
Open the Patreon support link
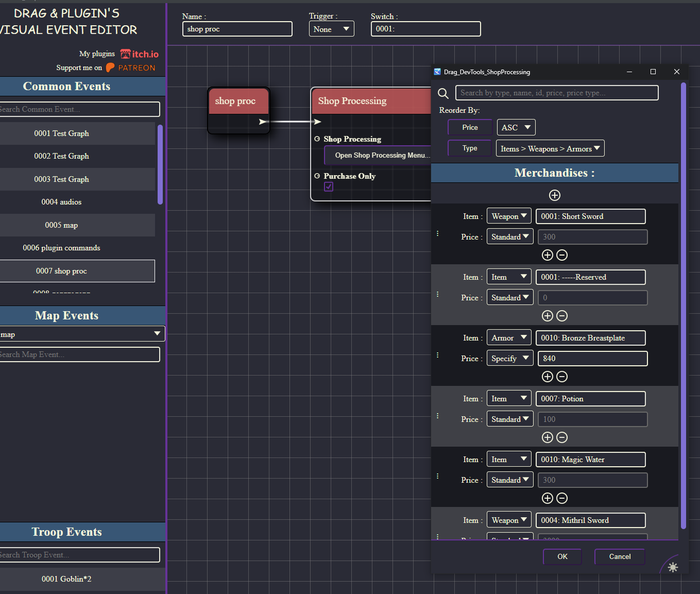[131, 68]
